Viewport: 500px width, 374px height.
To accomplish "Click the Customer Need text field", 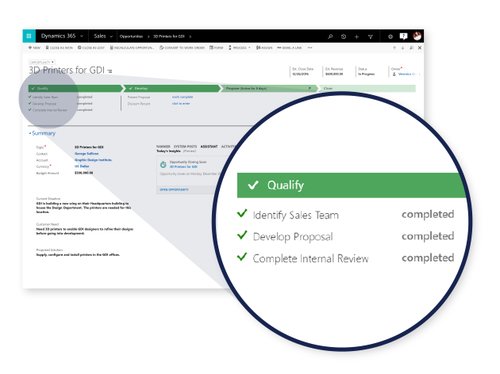I will click(84, 231).
